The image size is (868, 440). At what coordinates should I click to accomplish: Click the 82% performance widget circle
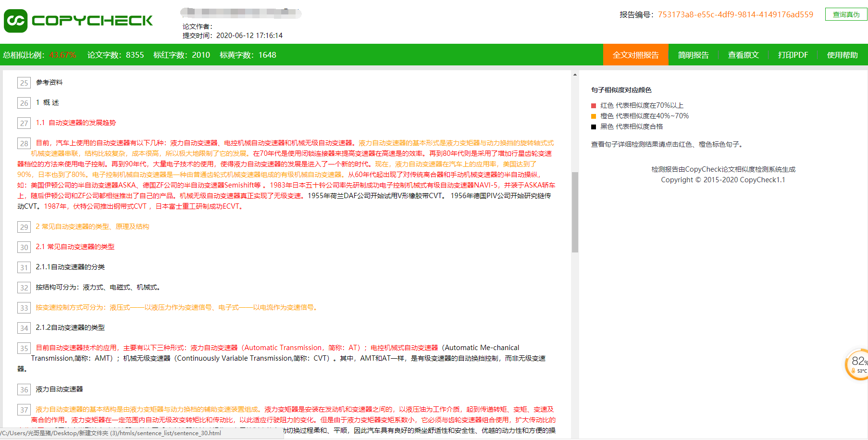point(858,364)
